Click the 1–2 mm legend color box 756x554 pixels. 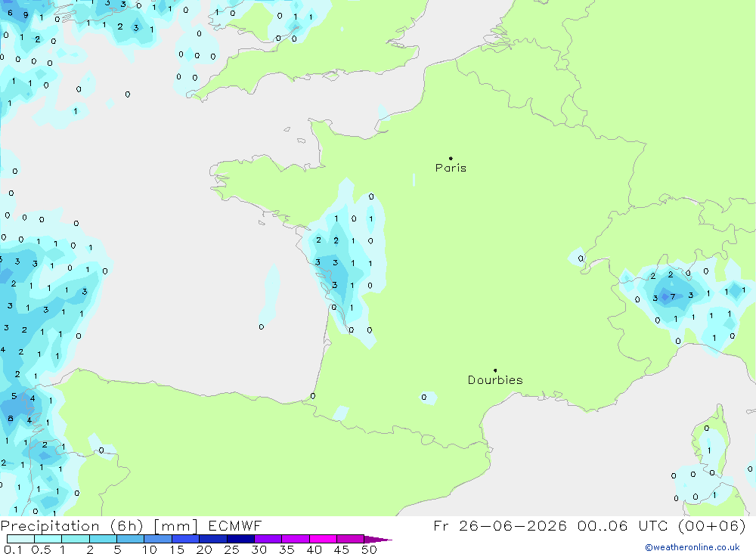pyautogui.click(x=75, y=539)
